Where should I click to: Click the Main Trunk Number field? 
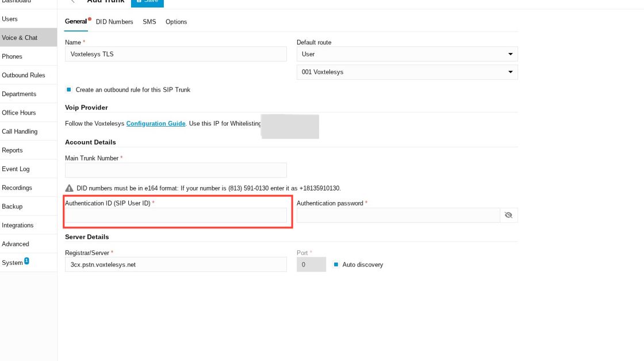click(x=176, y=170)
